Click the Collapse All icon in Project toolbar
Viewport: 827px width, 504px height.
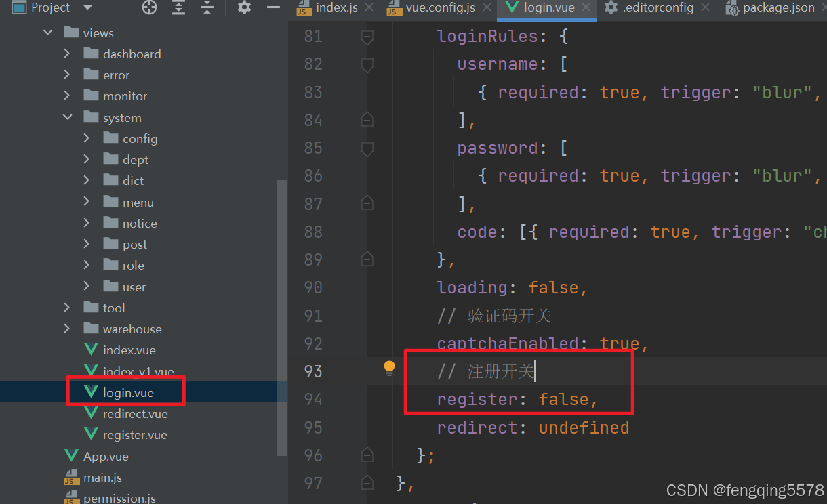(207, 8)
